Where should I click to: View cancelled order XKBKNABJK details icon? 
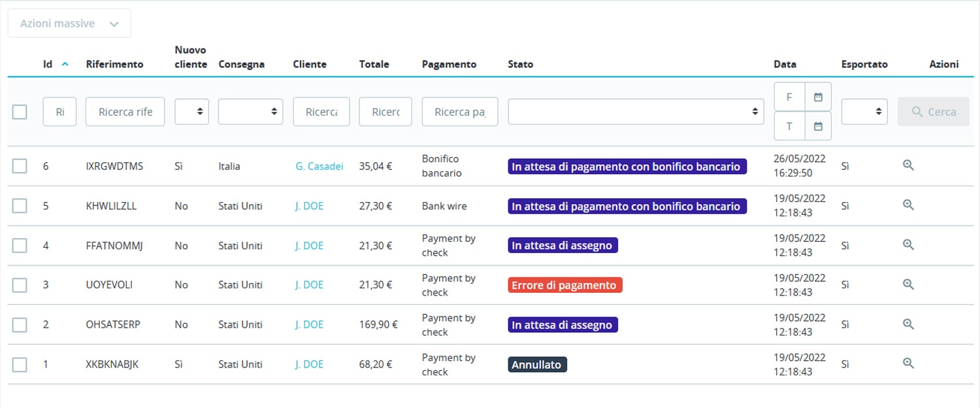coord(907,364)
